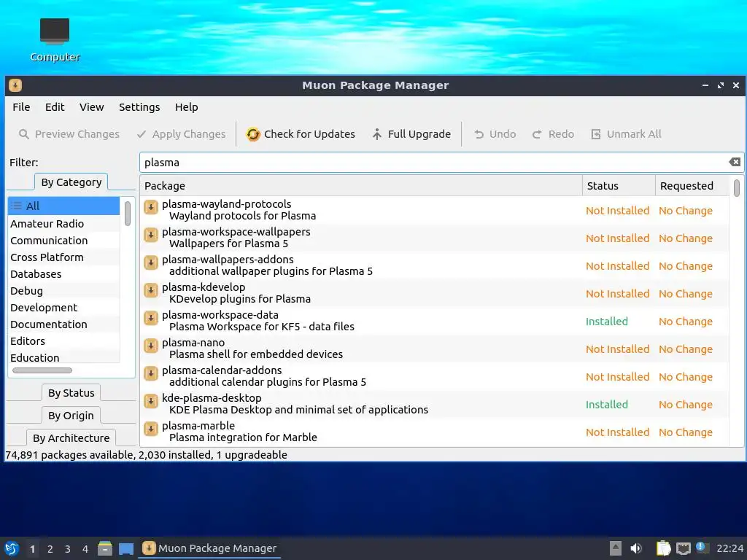Click the Muon icon in the title bar

15,85
